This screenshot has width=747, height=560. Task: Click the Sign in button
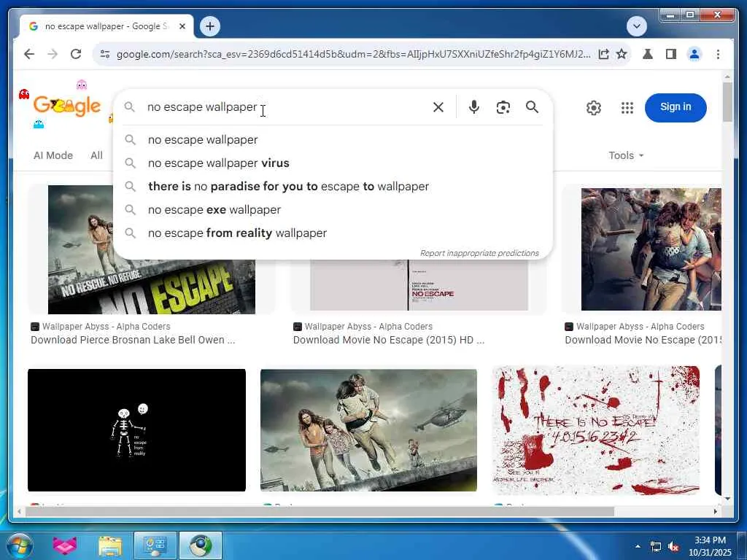pyautogui.click(x=676, y=107)
